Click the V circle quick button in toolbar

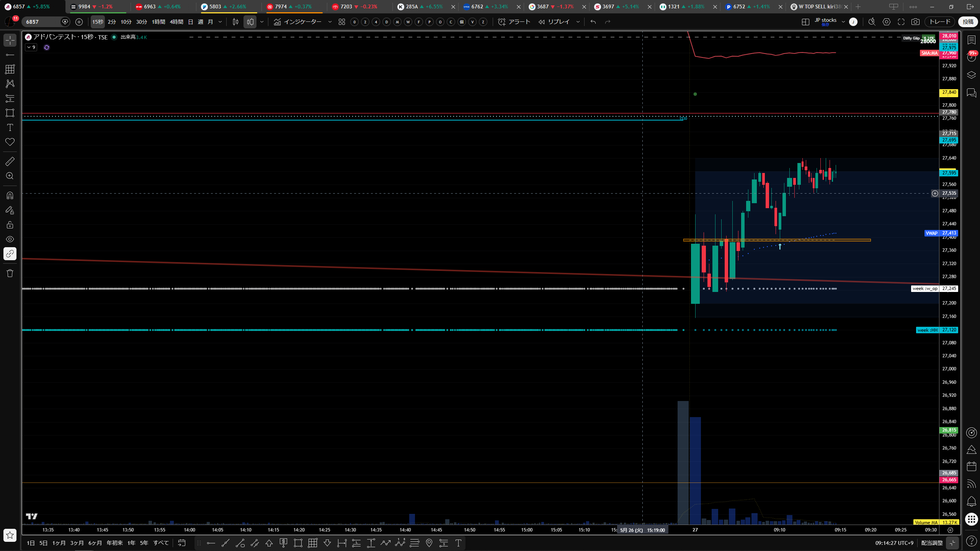(x=472, y=22)
